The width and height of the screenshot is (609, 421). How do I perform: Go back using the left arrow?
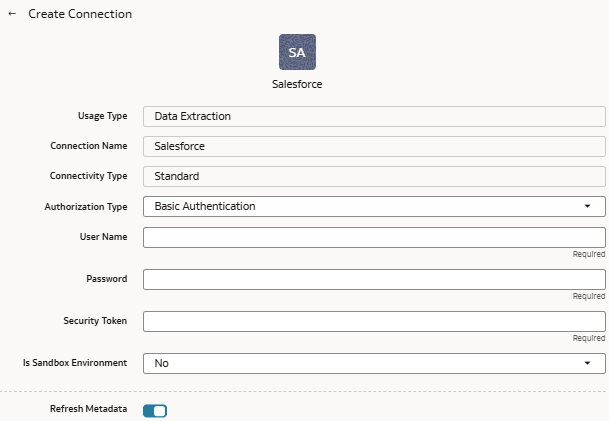pos(12,14)
